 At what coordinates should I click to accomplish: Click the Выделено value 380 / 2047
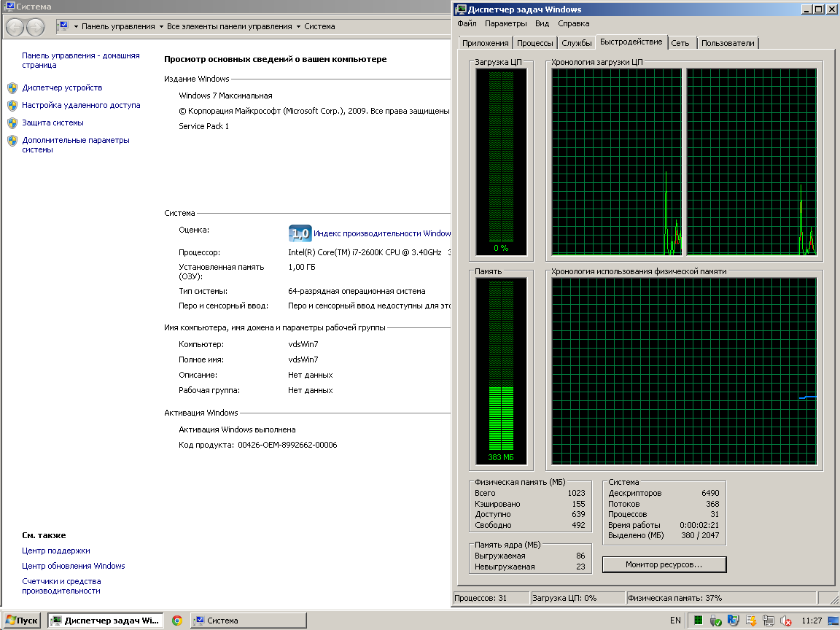[700, 535]
